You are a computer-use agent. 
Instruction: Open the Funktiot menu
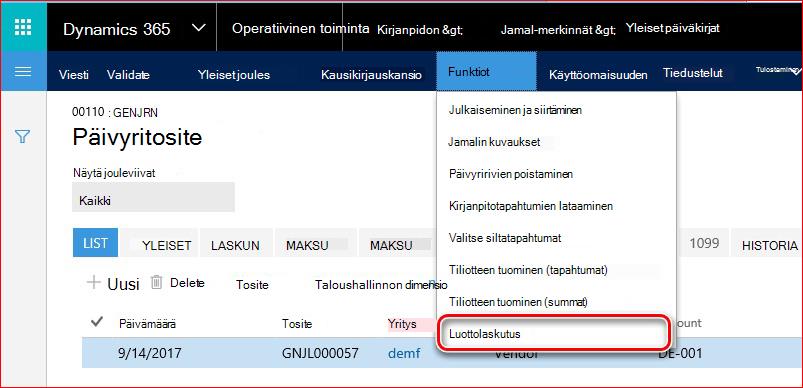(486, 72)
